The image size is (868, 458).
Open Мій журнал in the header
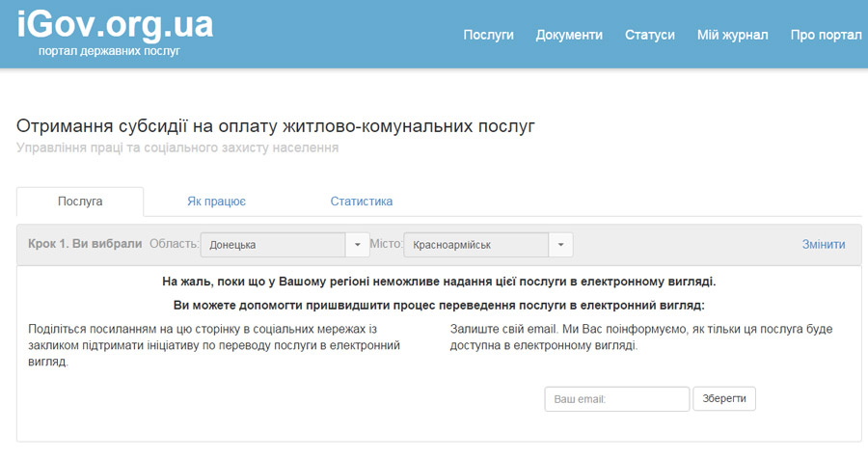(732, 35)
